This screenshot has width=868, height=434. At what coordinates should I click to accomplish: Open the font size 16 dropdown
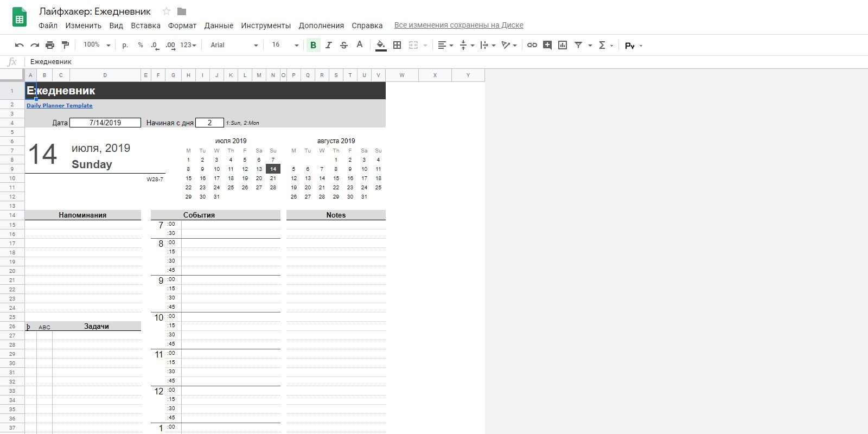[x=285, y=45]
